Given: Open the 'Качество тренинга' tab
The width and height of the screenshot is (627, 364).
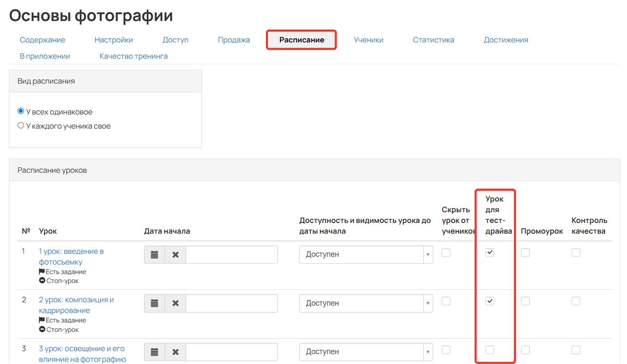Looking at the screenshot, I should coord(133,56).
